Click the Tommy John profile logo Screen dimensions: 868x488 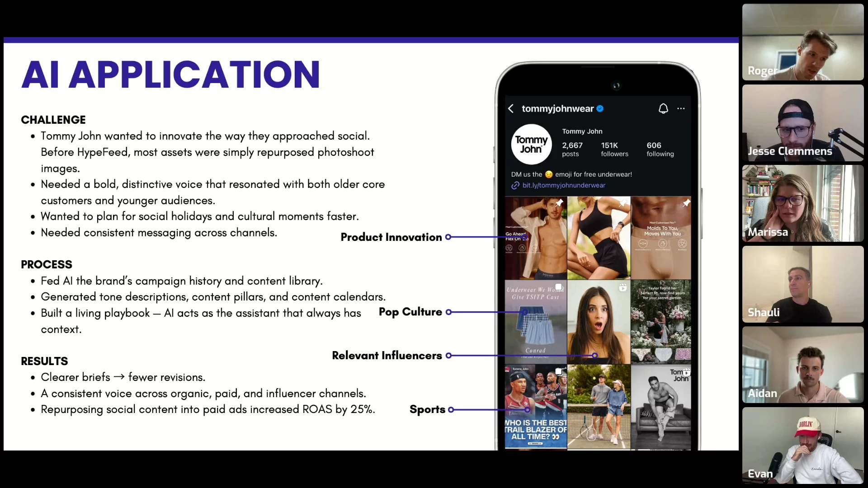531,144
